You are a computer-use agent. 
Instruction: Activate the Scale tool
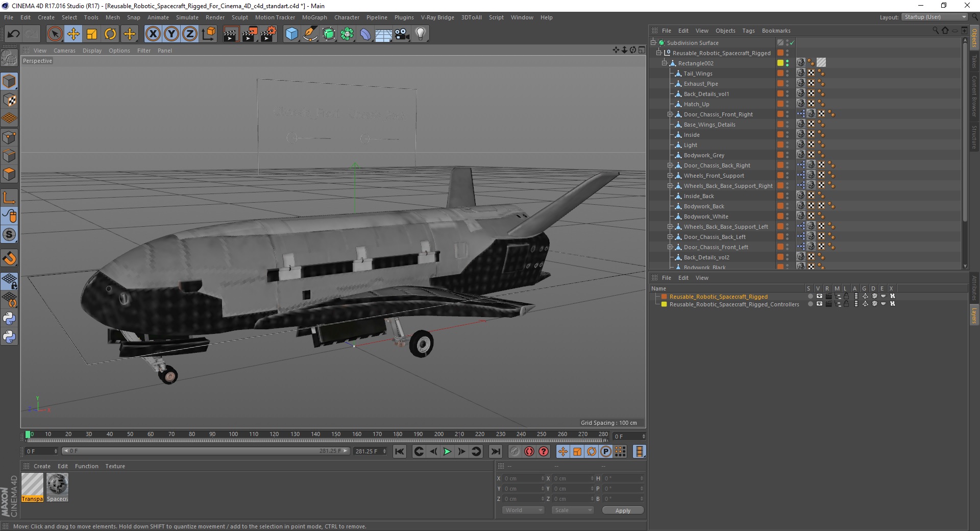pyautogui.click(x=92, y=34)
